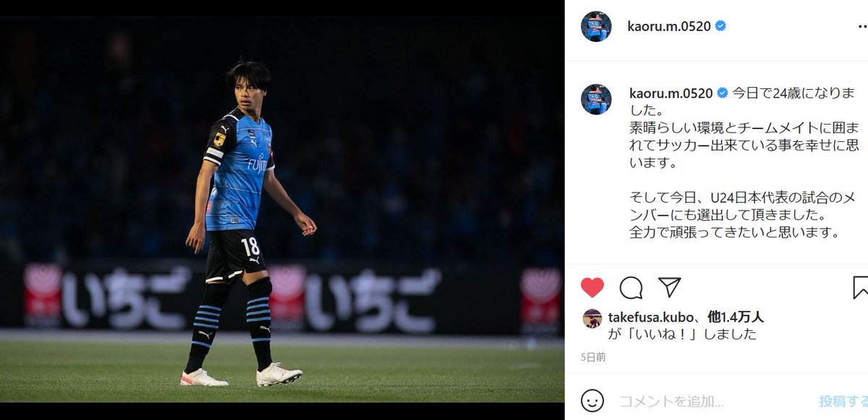The image size is (868, 420).
Task: Open the caption author avatar
Action: coord(596,99)
